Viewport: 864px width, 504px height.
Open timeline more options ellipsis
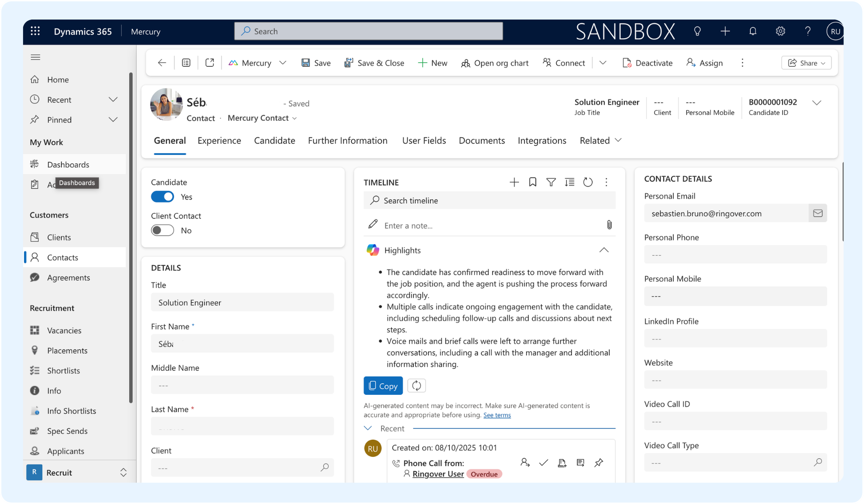pyautogui.click(x=606, y=182)
